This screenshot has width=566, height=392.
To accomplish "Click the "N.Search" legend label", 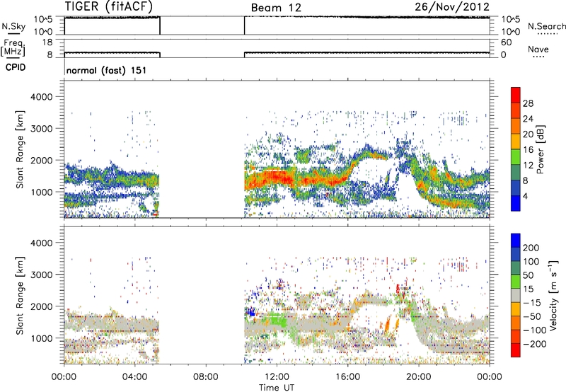I will tap(546, 26).
